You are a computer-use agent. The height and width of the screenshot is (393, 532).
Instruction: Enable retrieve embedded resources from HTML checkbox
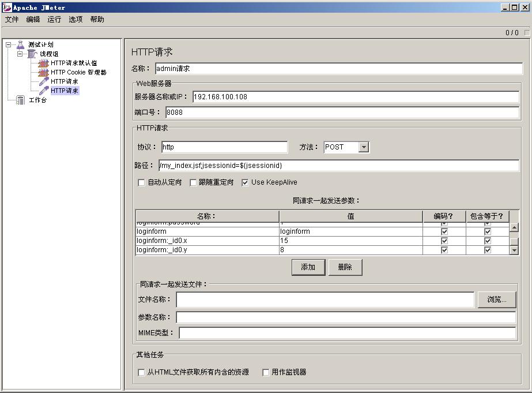click(141, 373)
